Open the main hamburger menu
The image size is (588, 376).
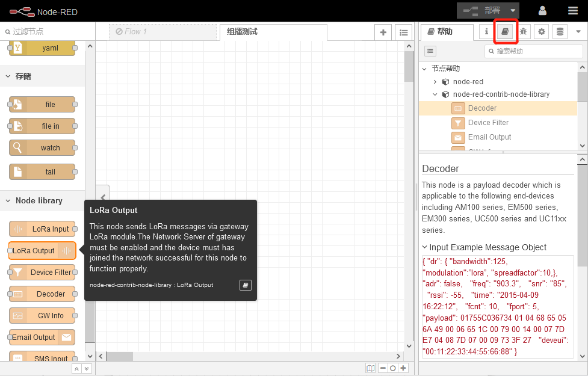[x=572, y=11]
